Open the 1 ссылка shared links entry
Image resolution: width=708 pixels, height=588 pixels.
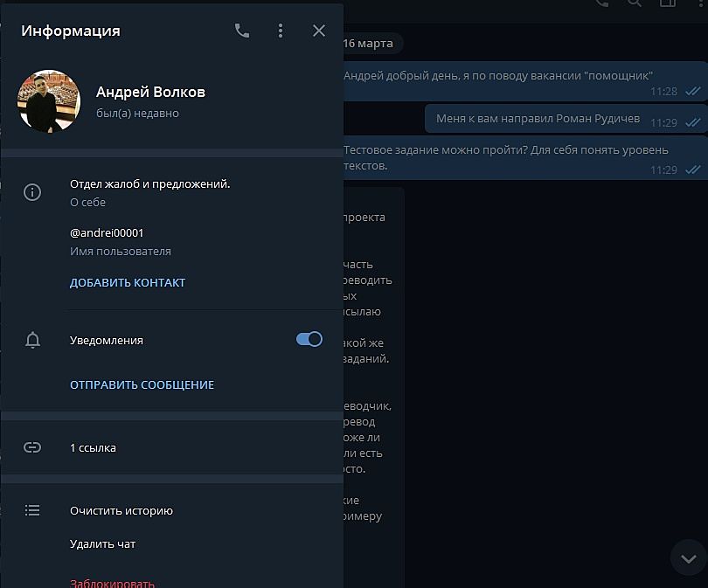tap(93, 447)
